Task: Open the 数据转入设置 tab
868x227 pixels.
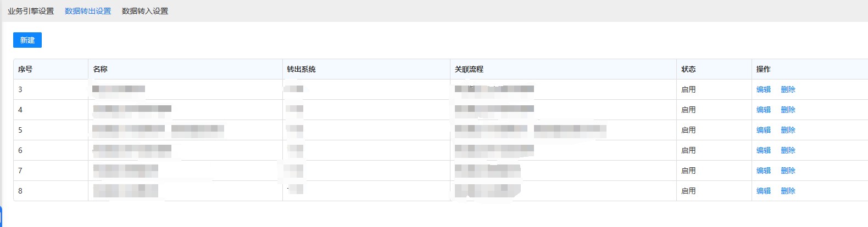Action: point(145,11)
